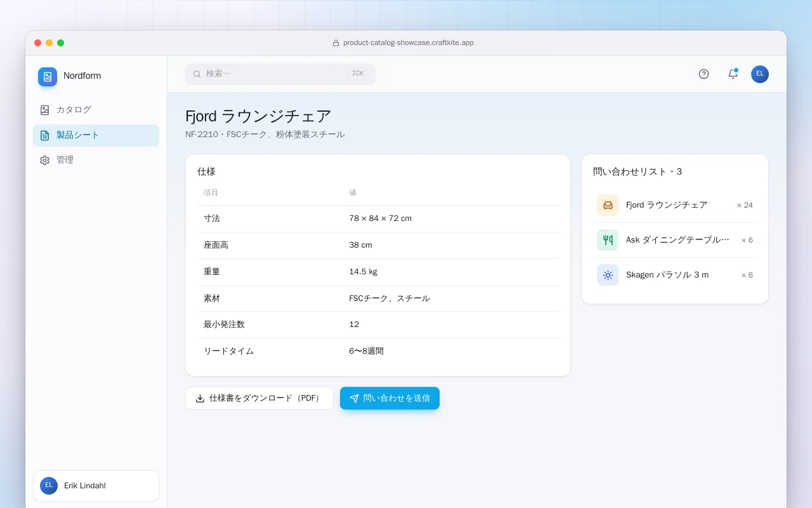Send inquiry with 問い合わせを送信
The height and width of the screenshot is (508, 812).
click(390, 398)
